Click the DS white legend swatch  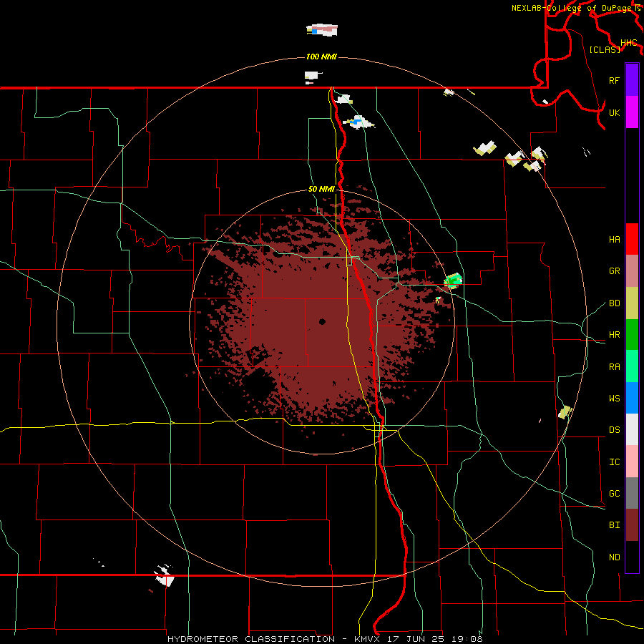(632, 429)
